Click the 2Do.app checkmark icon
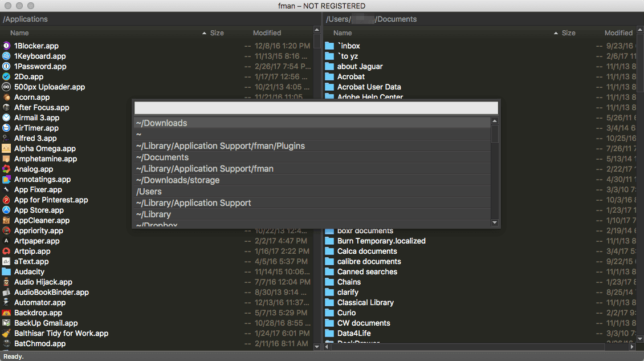The image size is (644, 361). pos(6,76)
